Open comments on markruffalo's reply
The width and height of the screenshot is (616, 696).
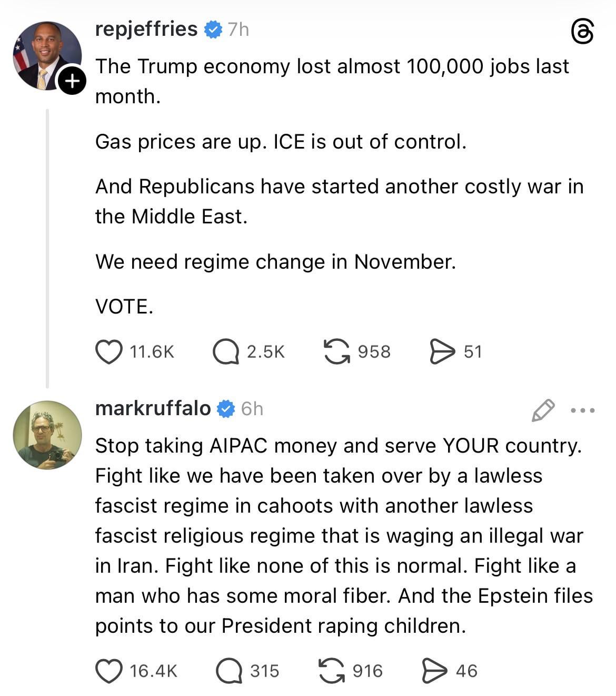click(x=229, y=671)
